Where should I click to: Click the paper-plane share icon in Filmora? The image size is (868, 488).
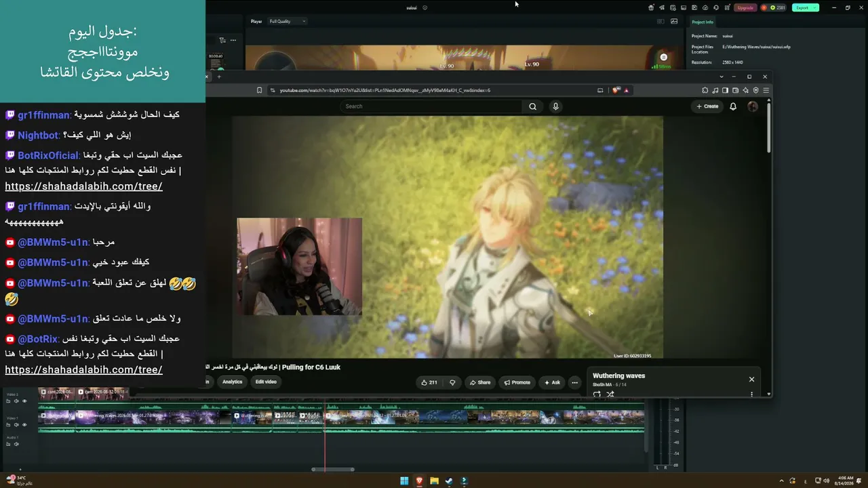pos(662,7)
